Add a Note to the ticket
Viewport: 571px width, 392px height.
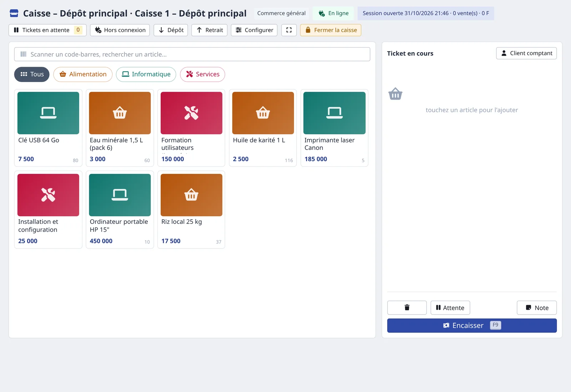[x=537, y=308]
